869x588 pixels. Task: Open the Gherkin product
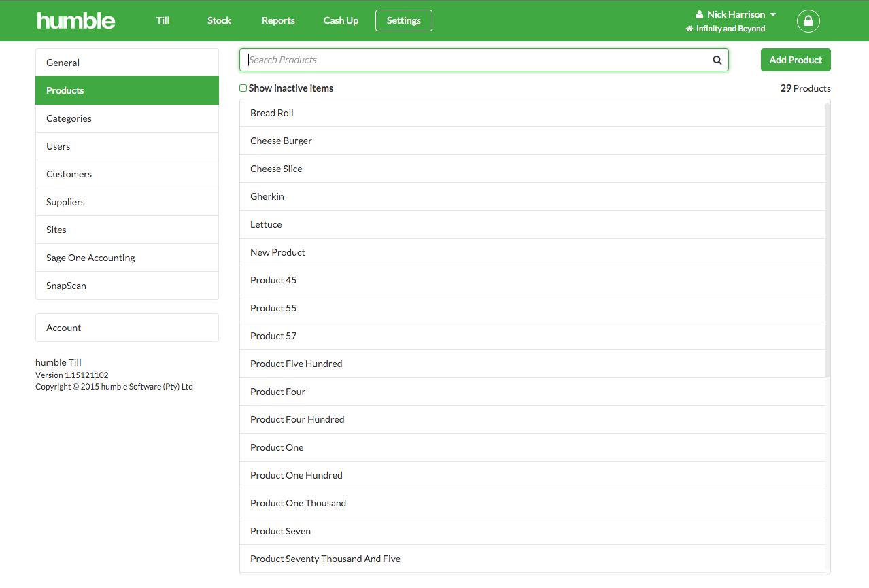tap(532, 196)
